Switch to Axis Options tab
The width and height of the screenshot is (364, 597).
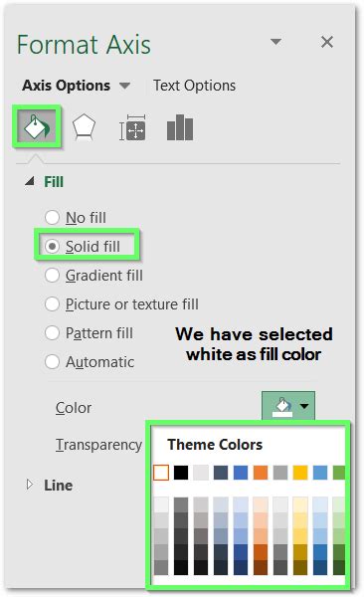coord(66,86)
